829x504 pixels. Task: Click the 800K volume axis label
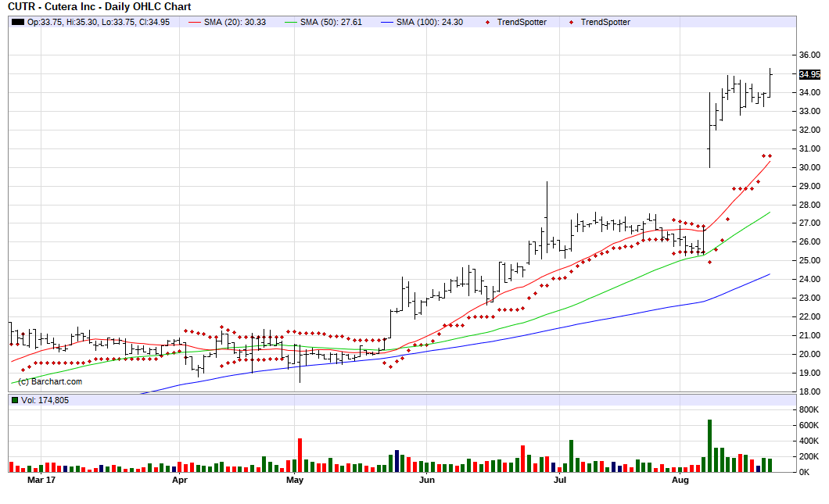coord(809,410)
